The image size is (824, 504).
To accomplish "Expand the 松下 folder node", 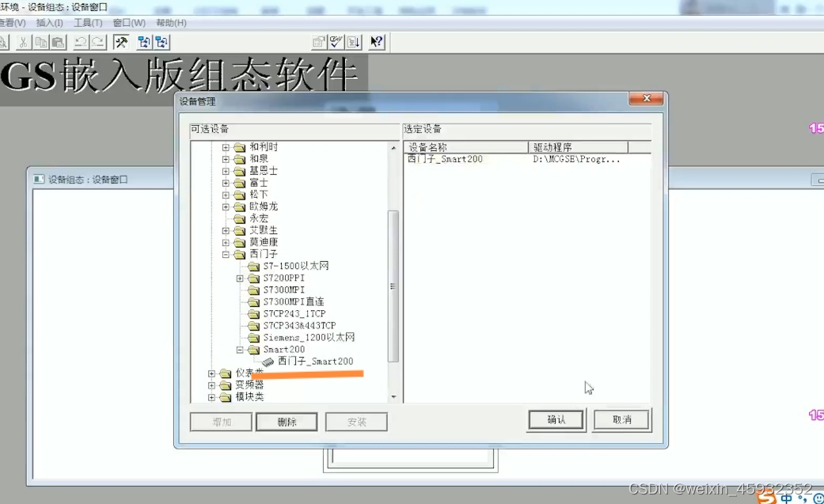I will 226,195.
